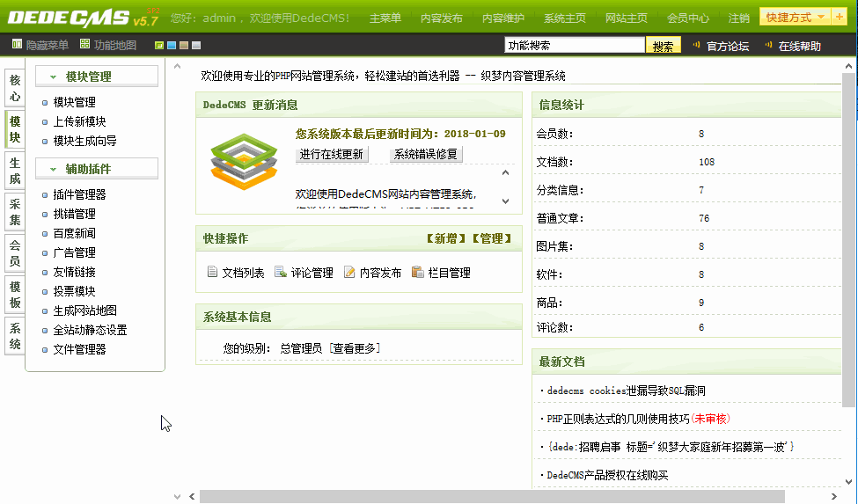
Task: Open 投票模块 in sidebar
Action: (x=75, y=291)
